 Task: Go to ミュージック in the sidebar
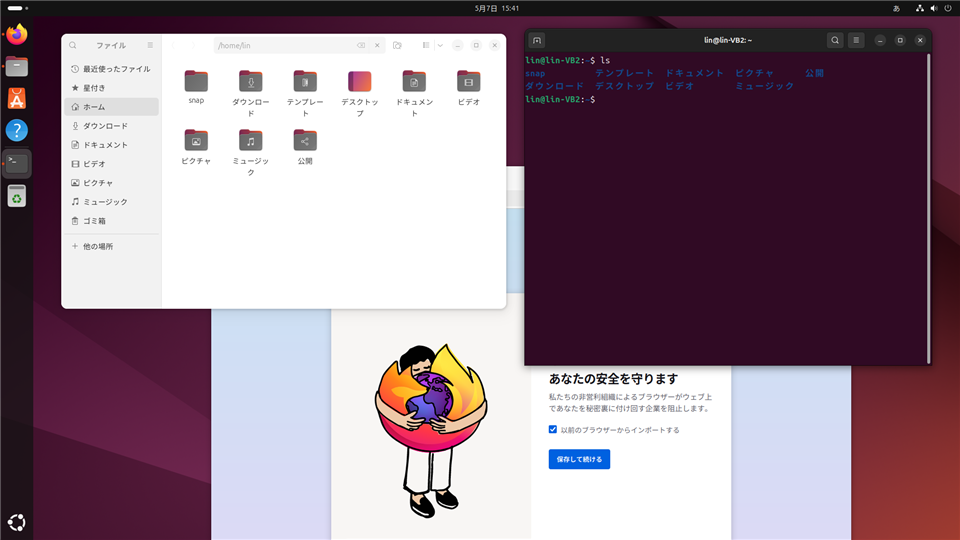click(111, 202)
